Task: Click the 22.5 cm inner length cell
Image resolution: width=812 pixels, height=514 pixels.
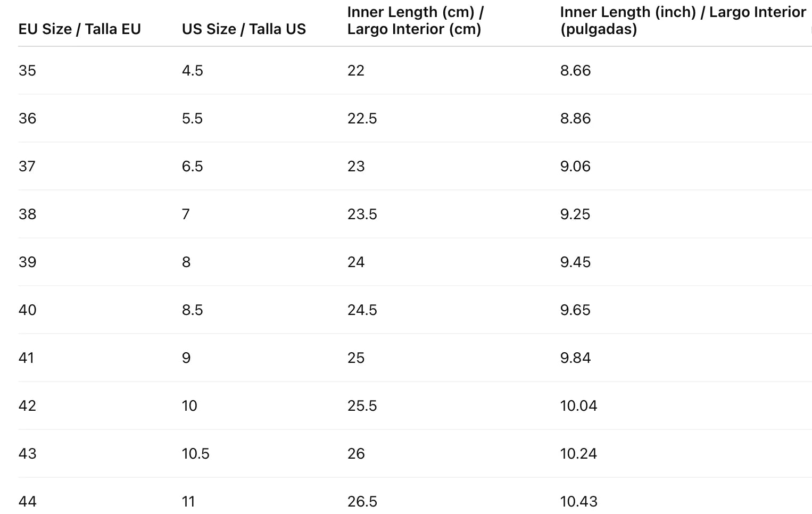Action: click(x=362, y=119)
